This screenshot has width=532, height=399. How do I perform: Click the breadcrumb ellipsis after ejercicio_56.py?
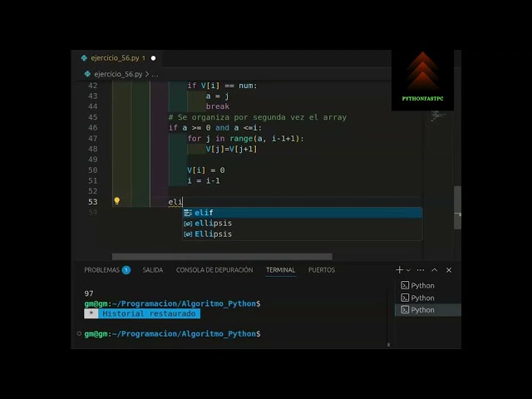point(155,74)
